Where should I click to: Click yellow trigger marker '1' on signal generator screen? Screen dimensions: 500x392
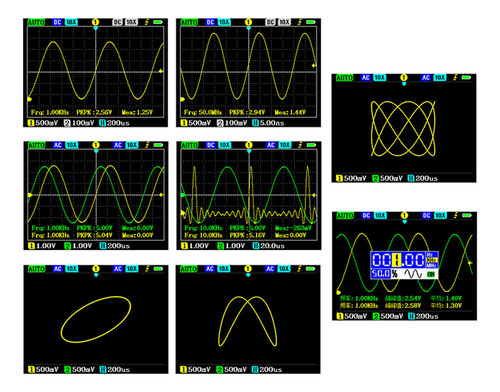[404, 215]
